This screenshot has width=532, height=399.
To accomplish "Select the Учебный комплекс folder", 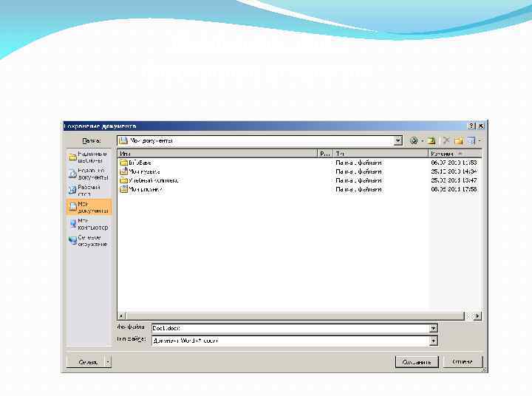I will click(149, 180).
